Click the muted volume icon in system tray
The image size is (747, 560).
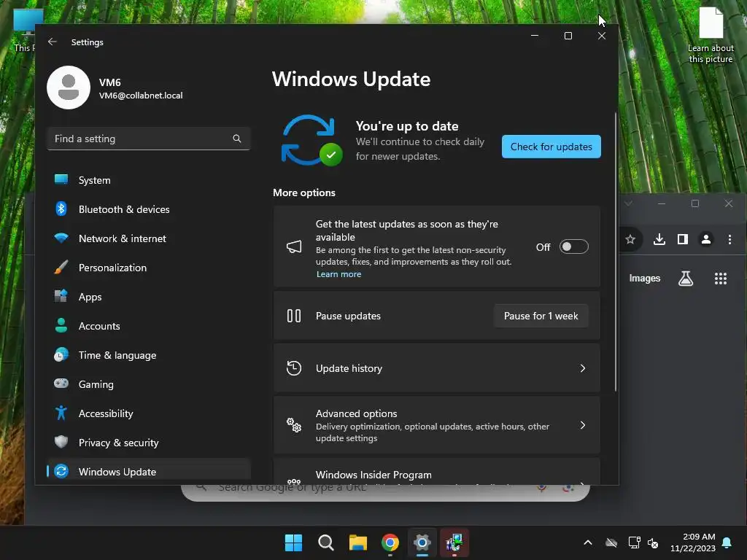[x=653, y=542]
